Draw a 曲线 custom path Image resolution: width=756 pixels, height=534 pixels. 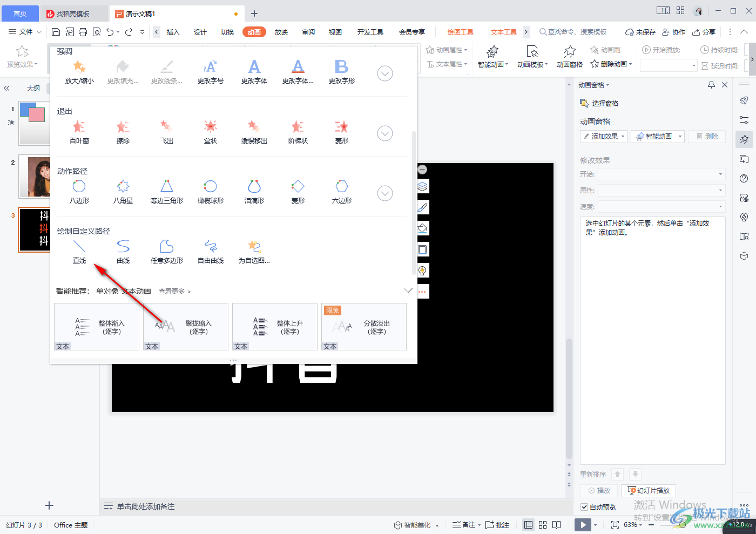pos(123,252)
